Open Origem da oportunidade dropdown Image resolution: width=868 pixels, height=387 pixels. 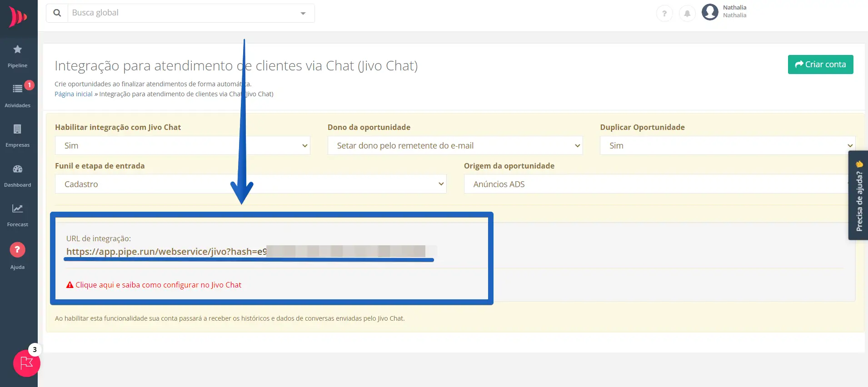click(x=654, y=184)
